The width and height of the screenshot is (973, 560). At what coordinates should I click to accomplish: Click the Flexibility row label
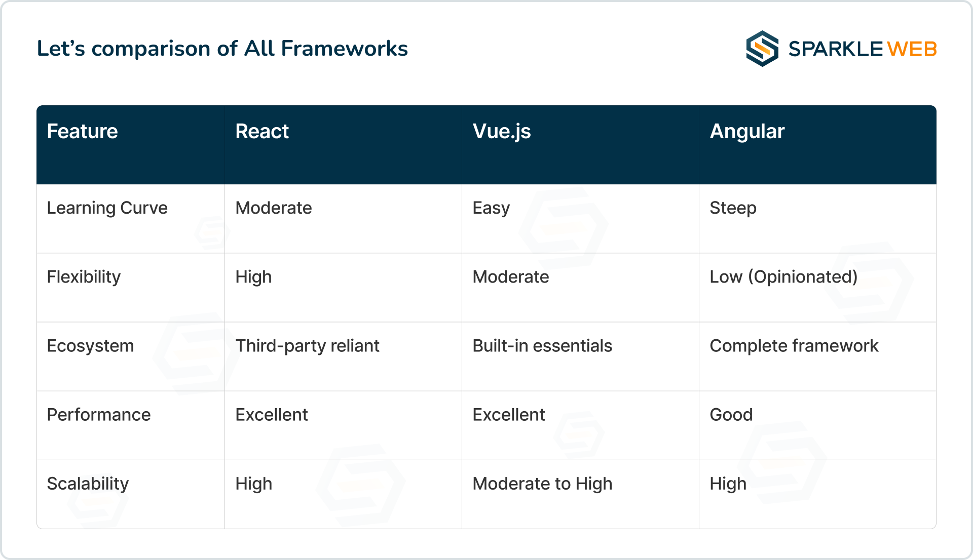click(84, 277)
